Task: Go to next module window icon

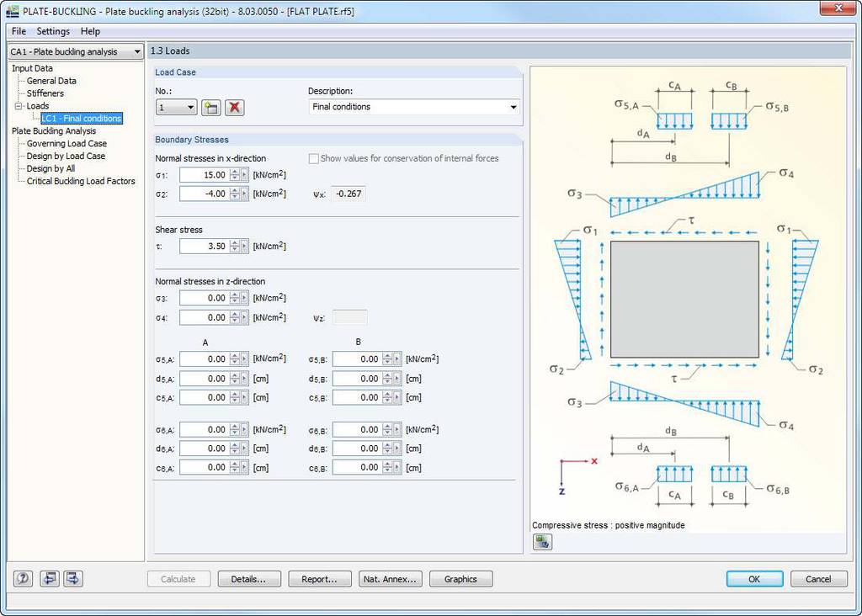Action: click(73, 579)
